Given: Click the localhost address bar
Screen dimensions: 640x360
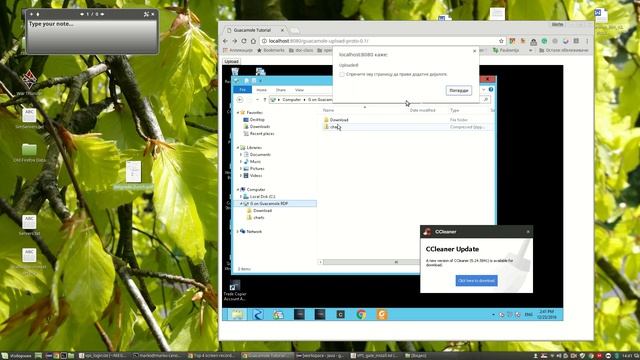Looking at the screenshot, I should tap(380, 41).
